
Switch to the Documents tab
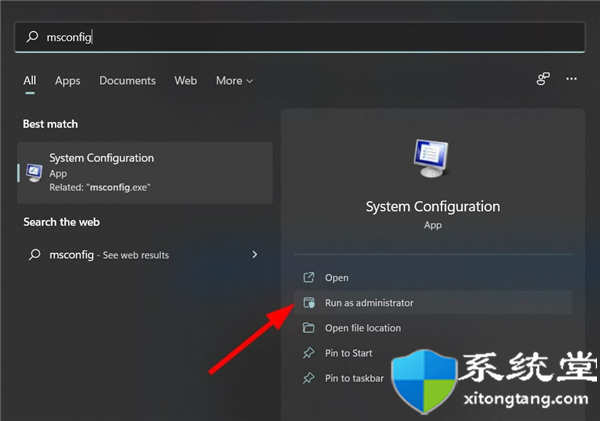point(127,81)
